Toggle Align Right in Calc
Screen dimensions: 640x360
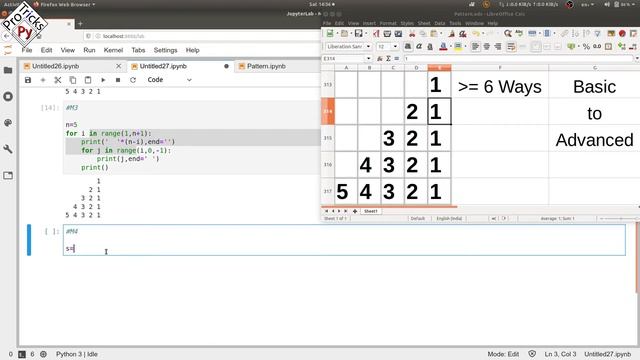(x=498, y=47)
